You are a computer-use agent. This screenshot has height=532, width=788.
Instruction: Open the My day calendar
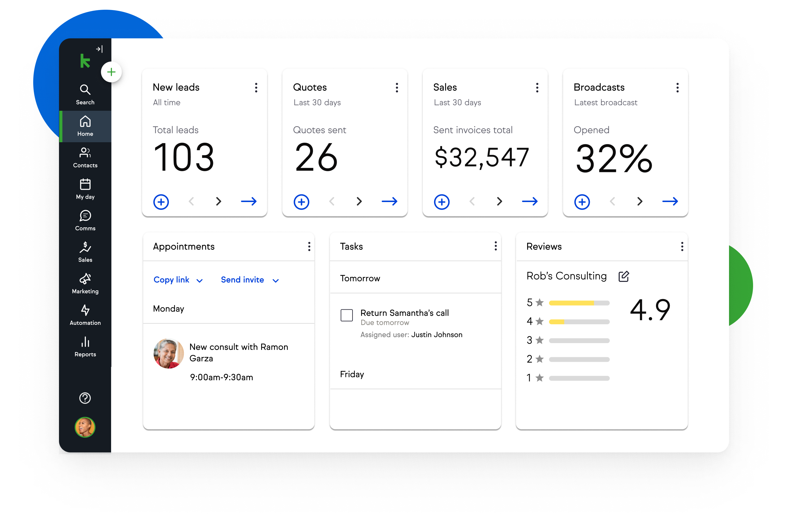coord(85,189)
